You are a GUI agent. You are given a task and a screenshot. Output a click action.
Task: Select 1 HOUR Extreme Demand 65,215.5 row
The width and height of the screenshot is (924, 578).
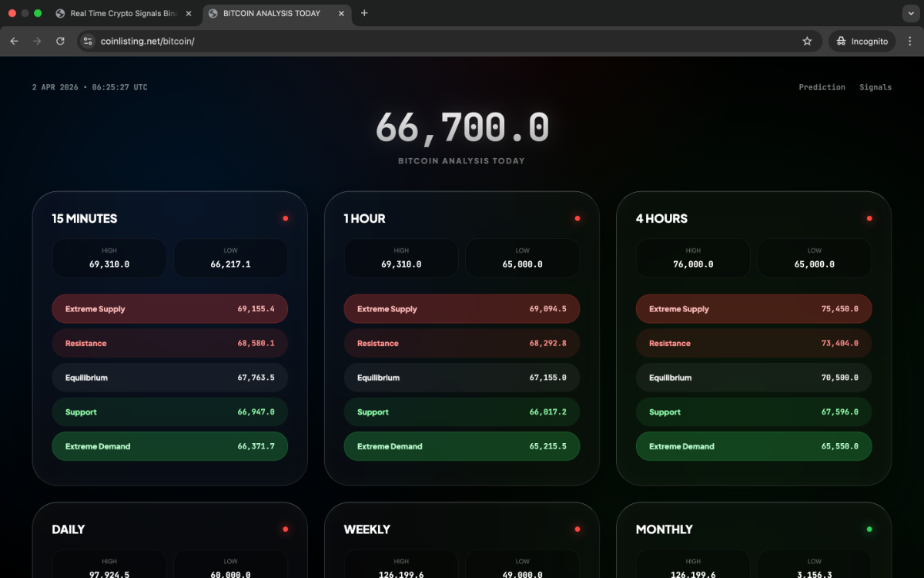pos(462,446)
